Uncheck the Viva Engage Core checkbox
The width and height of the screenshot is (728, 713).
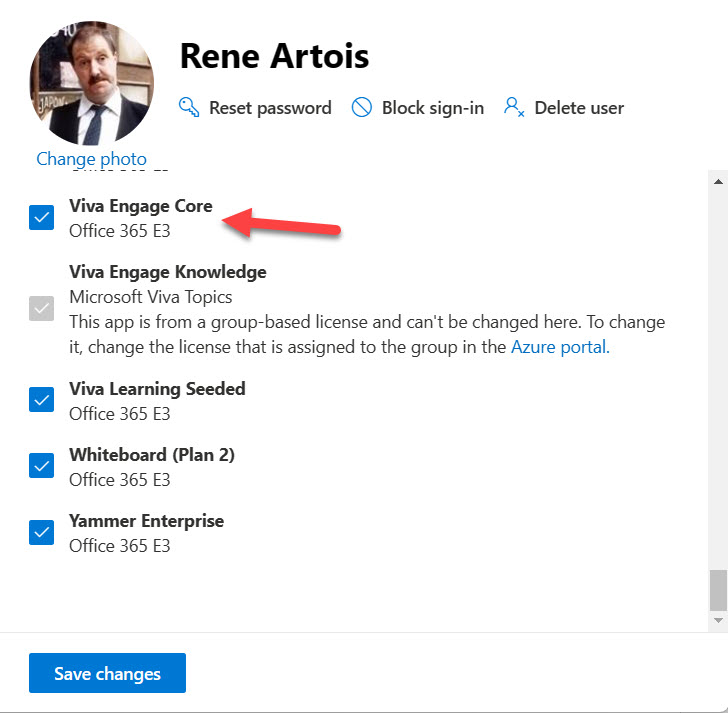point(41,217)
